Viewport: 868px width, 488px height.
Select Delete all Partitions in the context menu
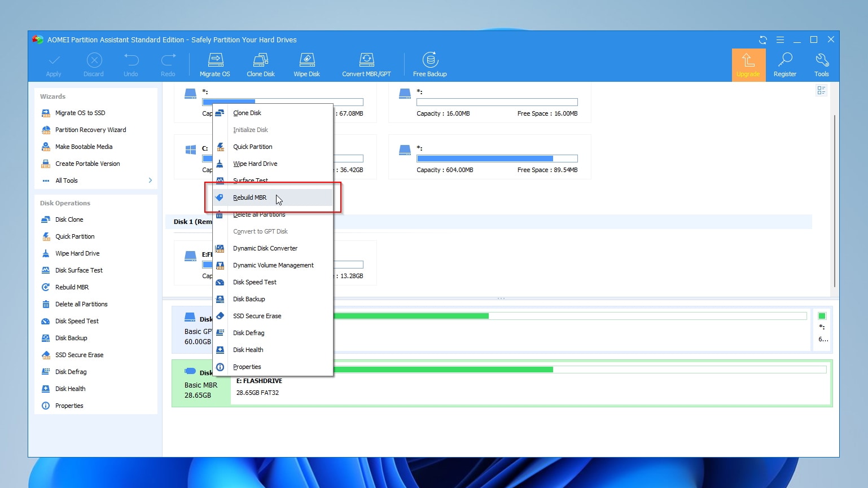273,214
